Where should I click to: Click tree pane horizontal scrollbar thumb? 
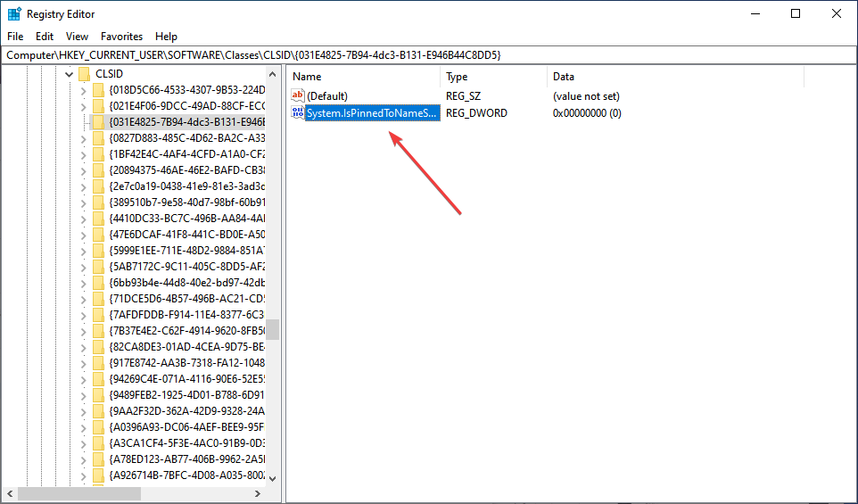pos(79,493)
